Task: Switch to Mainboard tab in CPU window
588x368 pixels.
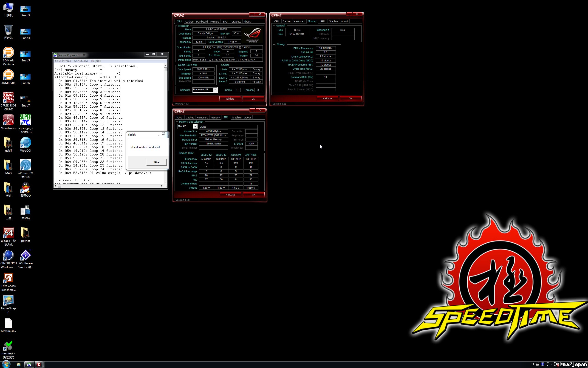Action: click(202, 22)
